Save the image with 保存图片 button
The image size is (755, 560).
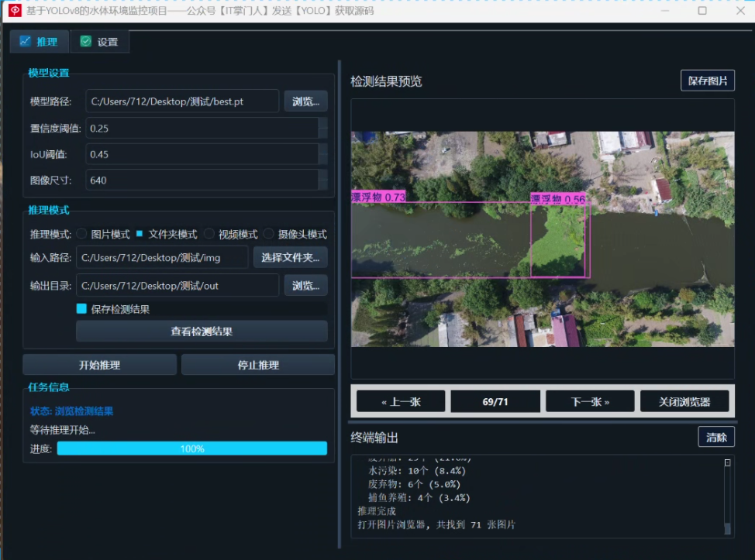coord(708,81)
